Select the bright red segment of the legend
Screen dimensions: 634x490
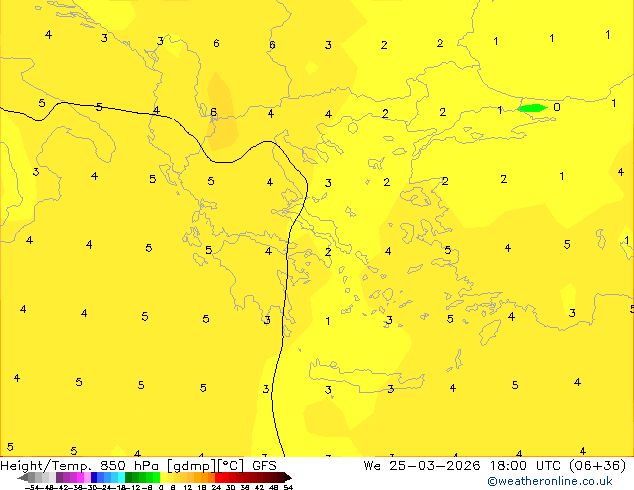(x=226, y=477)
